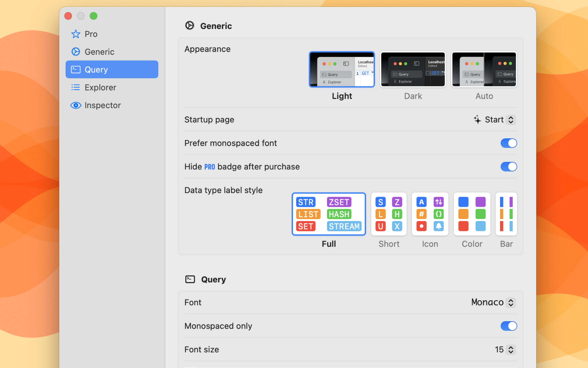Click the blue A icon in Icon style
Viewport: 588px width, 368px height.
(422, 202)
